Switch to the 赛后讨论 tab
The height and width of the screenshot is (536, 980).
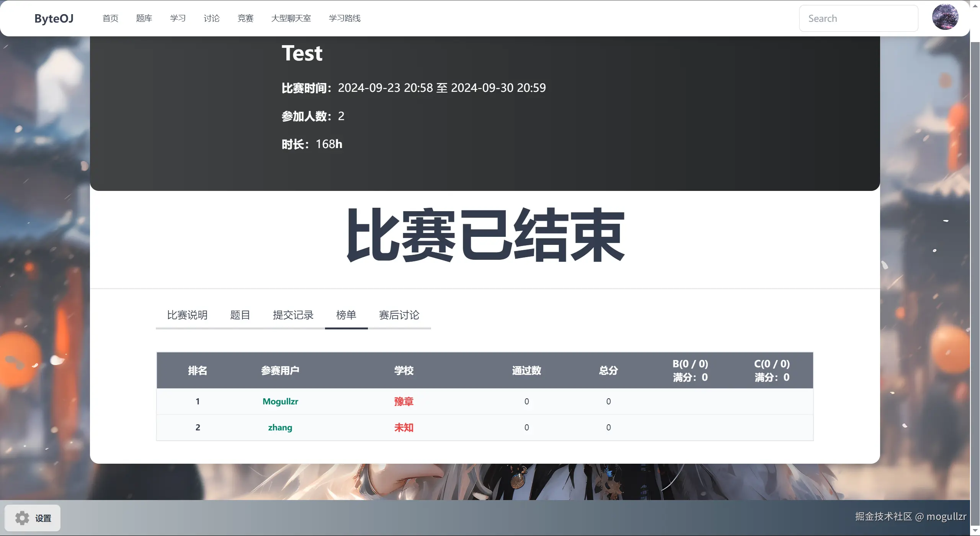pos(399,315)
